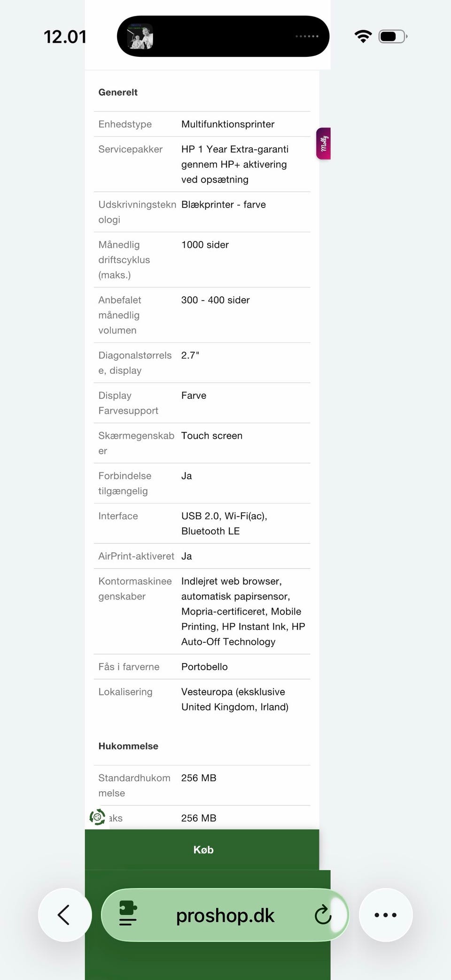Tap the 12.01 clock in status bar
The width and height of the screenshot is (451, 980).
(65, 37)
